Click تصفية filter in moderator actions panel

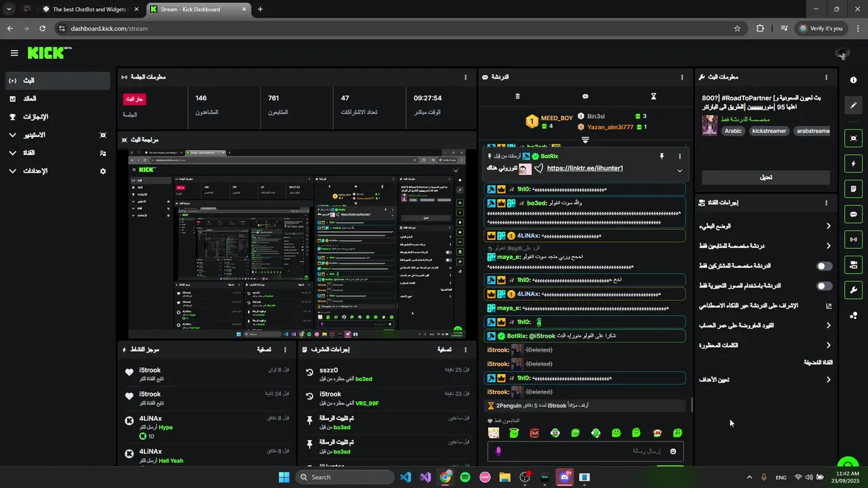point(443,350)
